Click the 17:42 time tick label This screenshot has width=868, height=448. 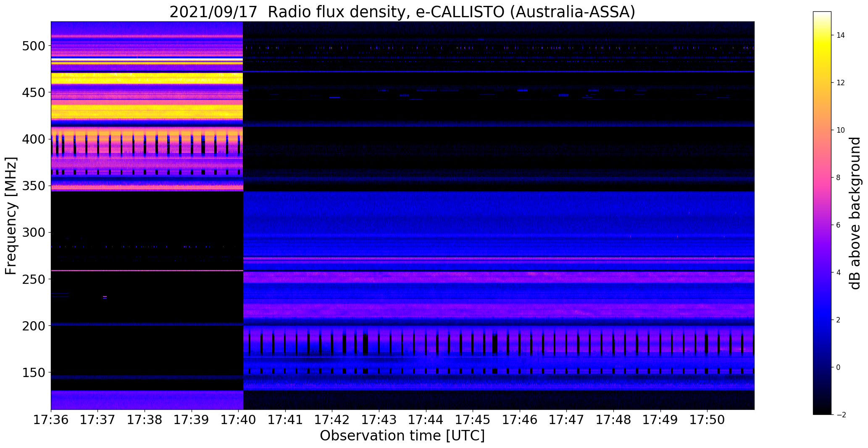(x=332, y=420)
